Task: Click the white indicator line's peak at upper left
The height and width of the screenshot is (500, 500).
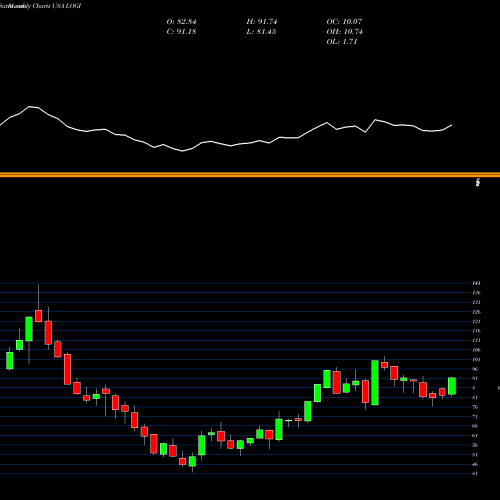Action: pyautogui.click(x=30, y=106)
